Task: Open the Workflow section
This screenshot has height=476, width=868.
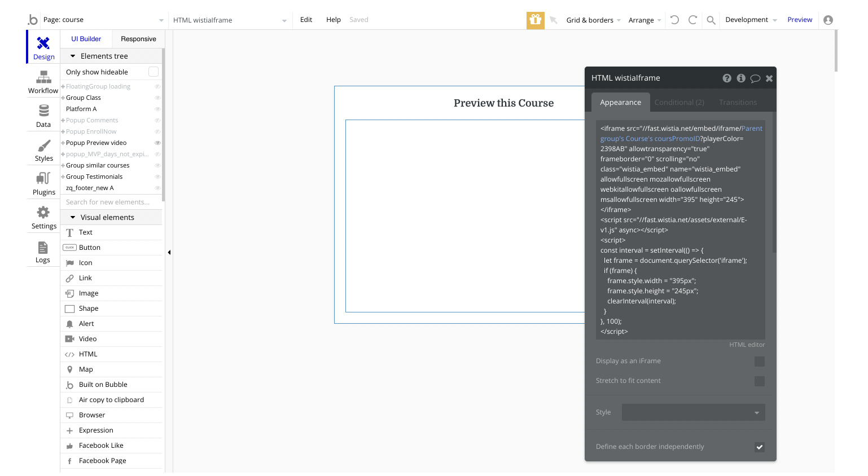Action: pos(43,82)
